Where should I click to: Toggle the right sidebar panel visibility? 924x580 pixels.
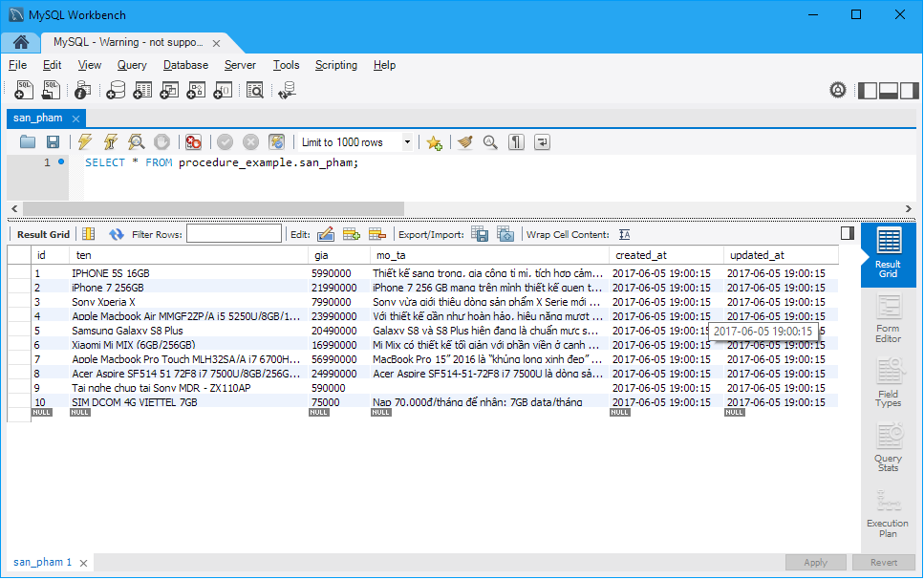coord(909,91)
